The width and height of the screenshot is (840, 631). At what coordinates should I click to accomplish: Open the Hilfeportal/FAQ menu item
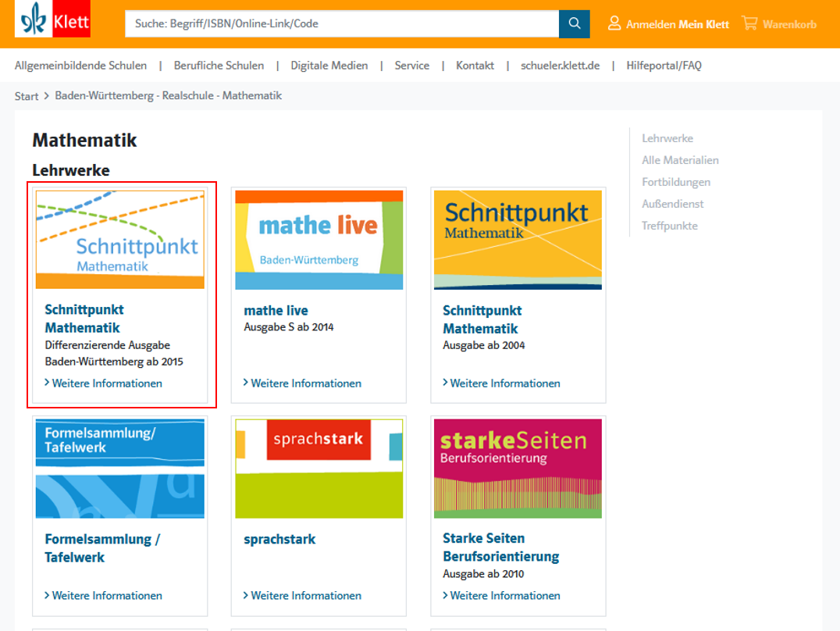tap(664, 66)
